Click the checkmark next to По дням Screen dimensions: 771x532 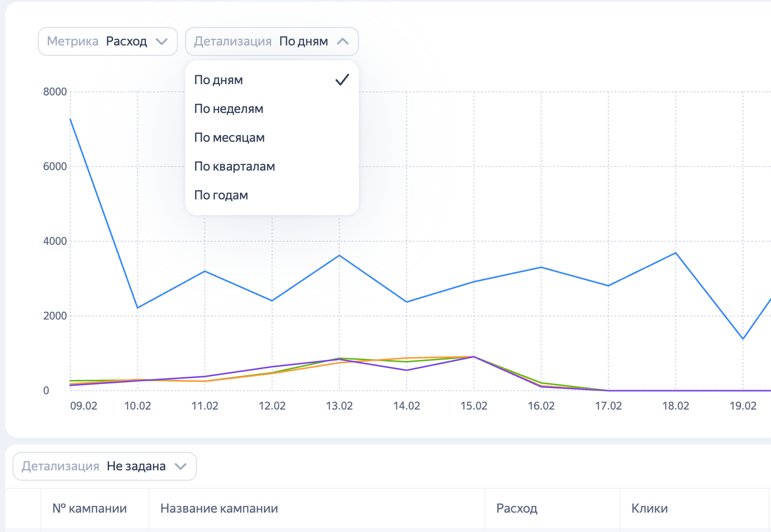[x=342, y=80]
